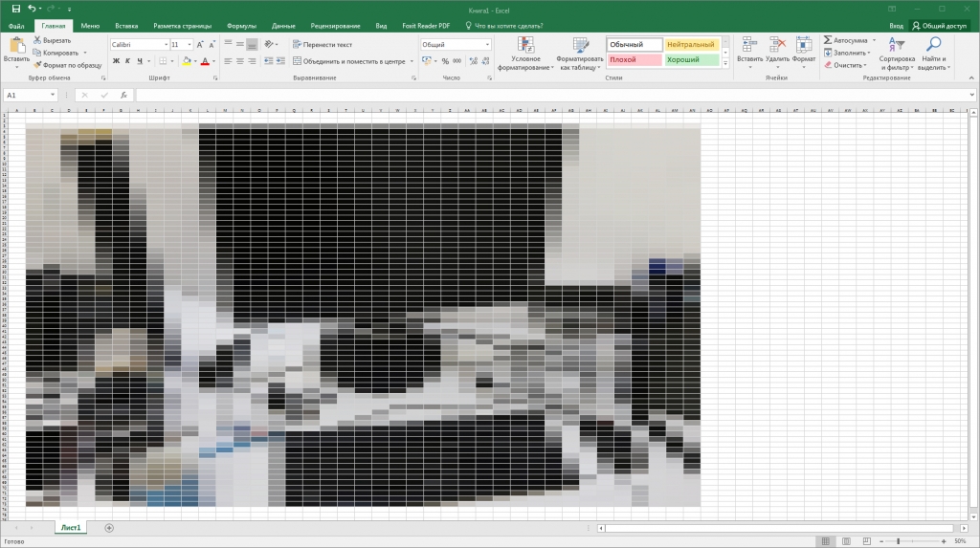Screen dimensions: 980x548
Task: Apply the Плохой cell style
Action: click(635, 60)
